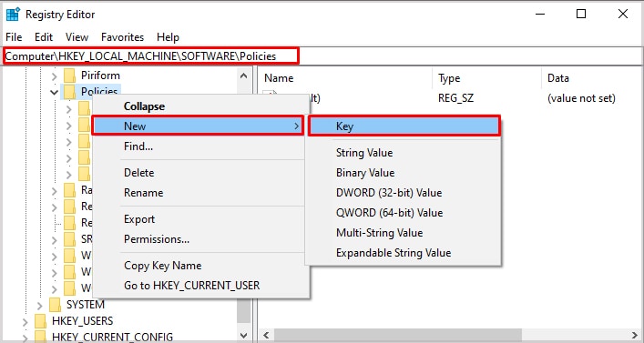Click the Piriform folder icon
The image size is (644, 343).
click(70, 76)
